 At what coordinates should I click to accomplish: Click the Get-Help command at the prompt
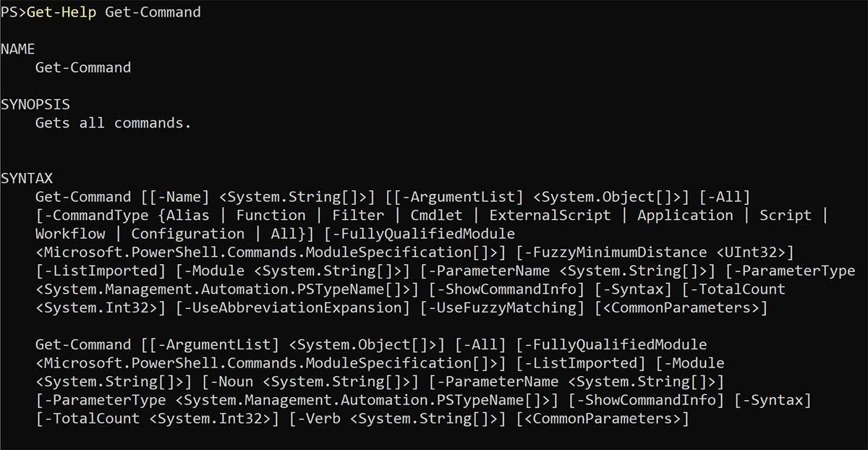pos(61,12)
